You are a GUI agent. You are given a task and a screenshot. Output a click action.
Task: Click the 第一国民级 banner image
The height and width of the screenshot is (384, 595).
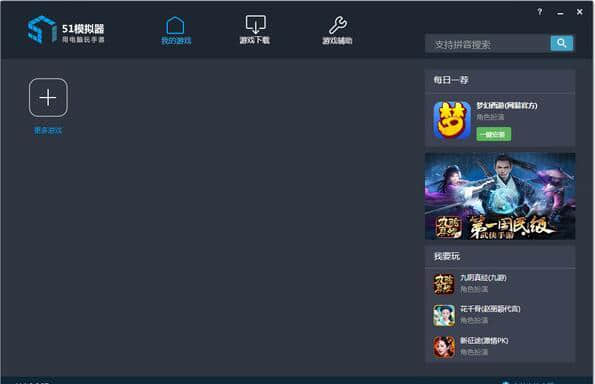(x=500, y=196)
